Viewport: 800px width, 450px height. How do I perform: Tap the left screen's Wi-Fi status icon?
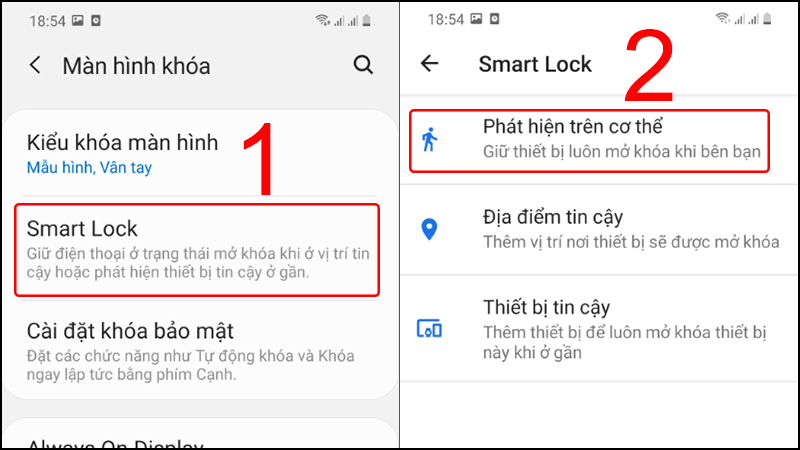coord(322,20)
